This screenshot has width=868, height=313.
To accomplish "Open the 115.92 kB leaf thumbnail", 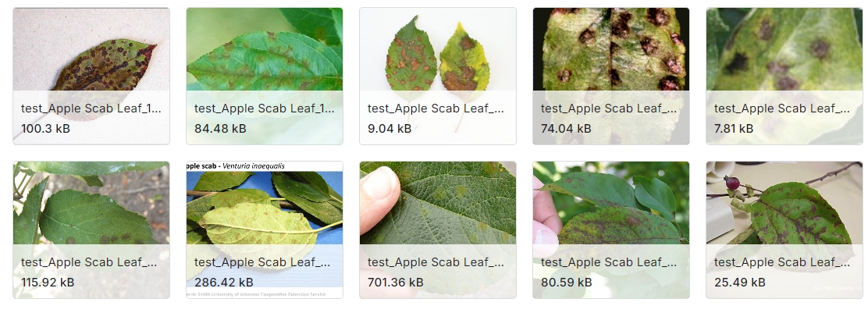I will pyautogui.click(x=91, y=230).
